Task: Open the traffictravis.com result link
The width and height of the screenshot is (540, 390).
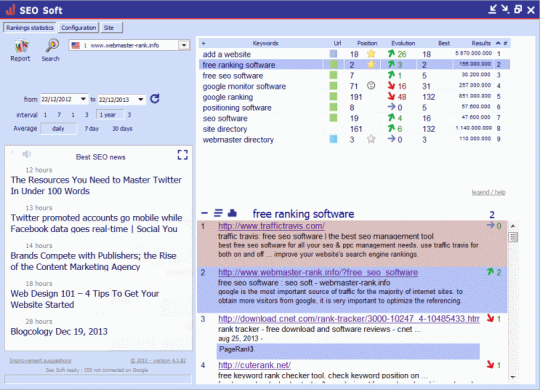Action: (x=271, y=226)
